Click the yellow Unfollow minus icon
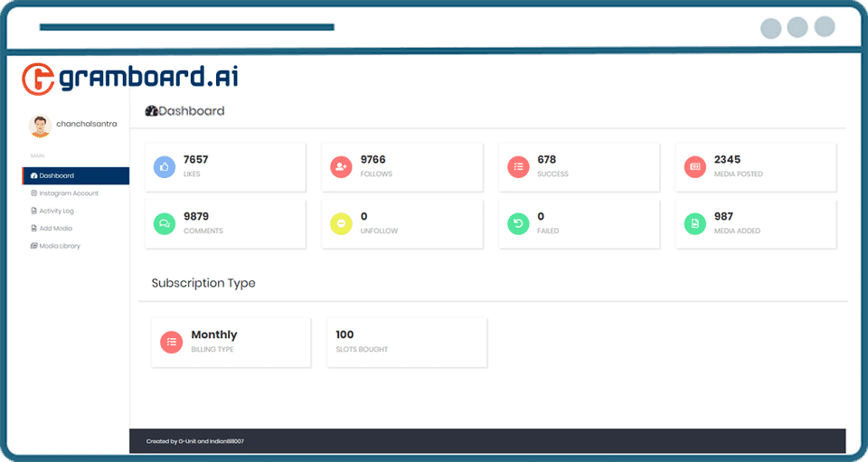868x462 pixels. coord(341,223)
